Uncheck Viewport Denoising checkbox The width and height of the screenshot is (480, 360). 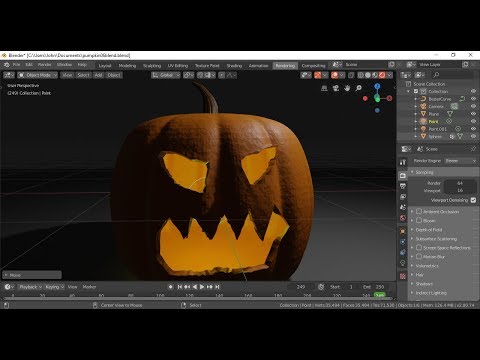473,200
